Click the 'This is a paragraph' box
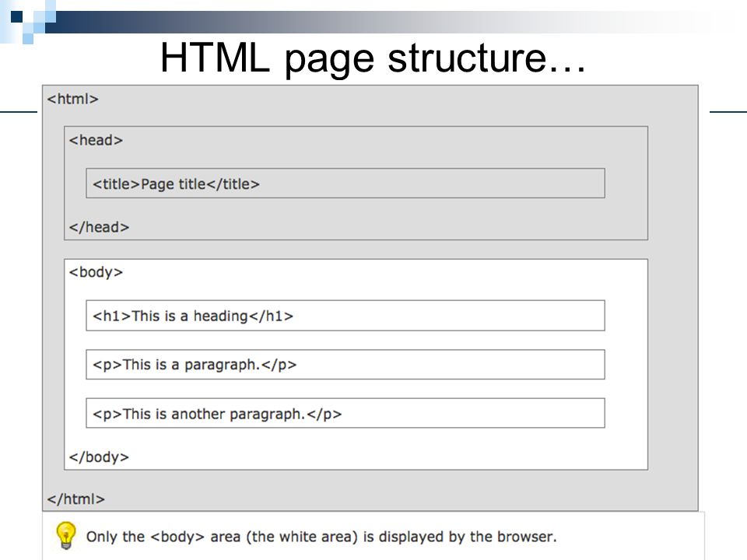This screenshot has width=747, height=560. point(345,364)
